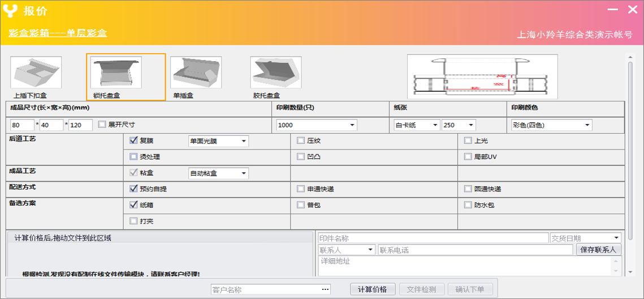
Task: Click the 彩盒彩箱——单层彩盒 heading link
Action: point(58,33)
